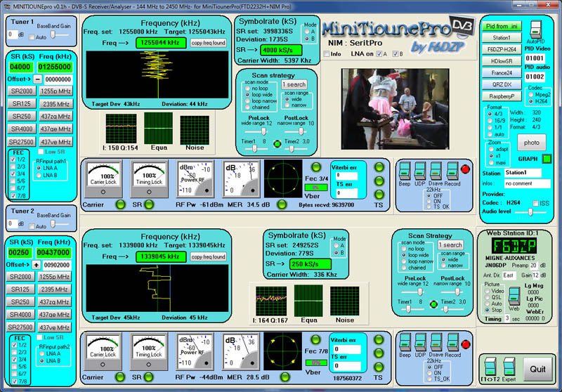Screen dimensions: 562x392
Task: Click Tuner 2 red record LED
Action: [466, 344]
